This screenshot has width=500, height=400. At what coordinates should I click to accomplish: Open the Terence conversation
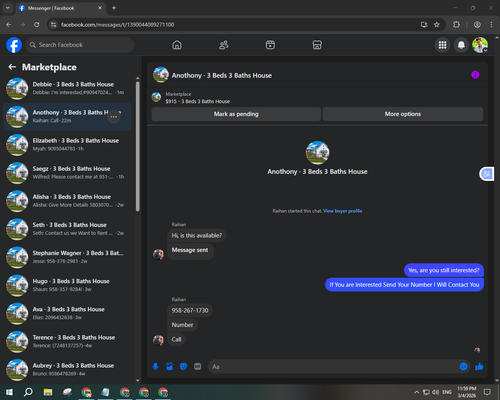point(67,341)
